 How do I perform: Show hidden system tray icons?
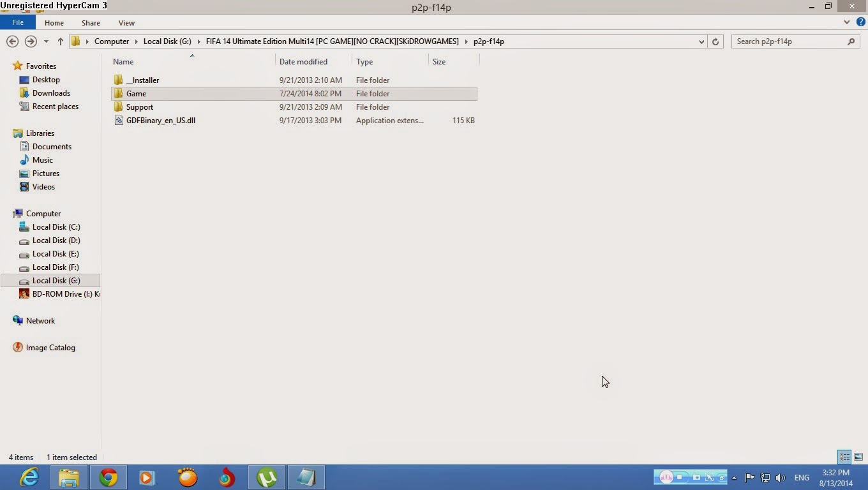click(x=734, y=478)
